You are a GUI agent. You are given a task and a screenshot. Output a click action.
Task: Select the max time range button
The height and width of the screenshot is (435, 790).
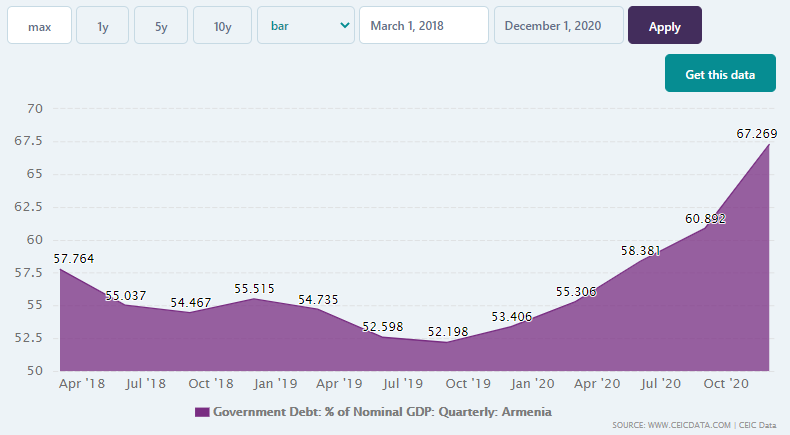[x=39, y=25]
